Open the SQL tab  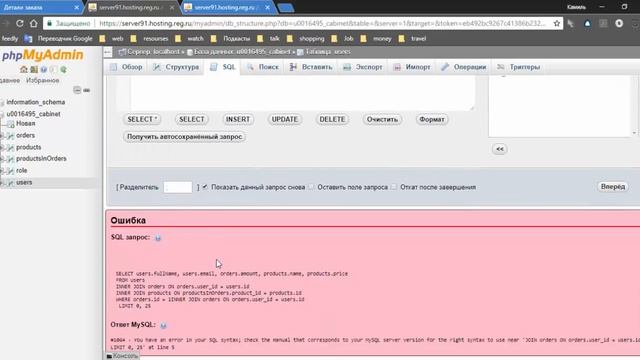[x=222, y=67]
